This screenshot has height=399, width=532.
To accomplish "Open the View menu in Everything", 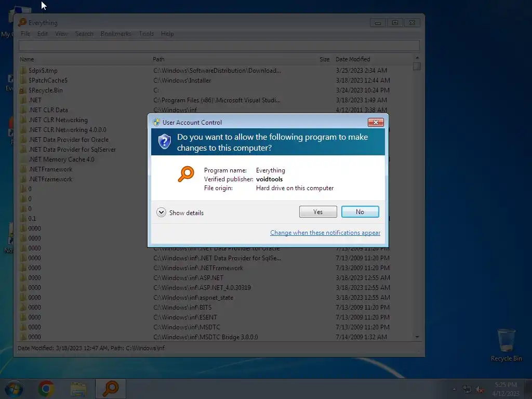I will point(61,34).
